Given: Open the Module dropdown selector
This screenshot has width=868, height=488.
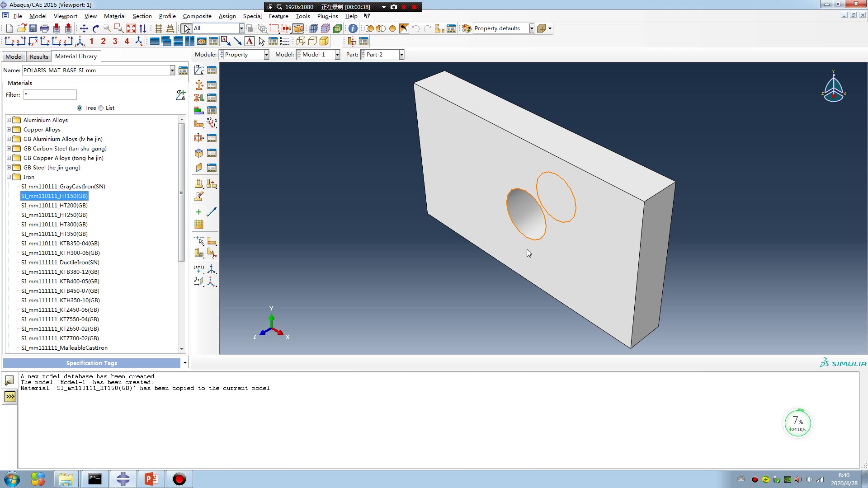Looking at the screenshot, I should coord(265,54).
